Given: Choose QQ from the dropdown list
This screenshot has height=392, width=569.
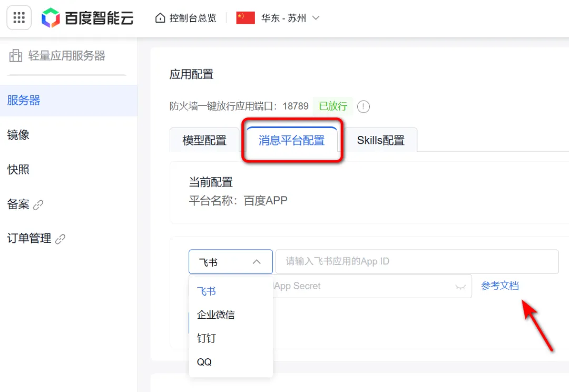Looking at the screenshot, I should (231, 362).
